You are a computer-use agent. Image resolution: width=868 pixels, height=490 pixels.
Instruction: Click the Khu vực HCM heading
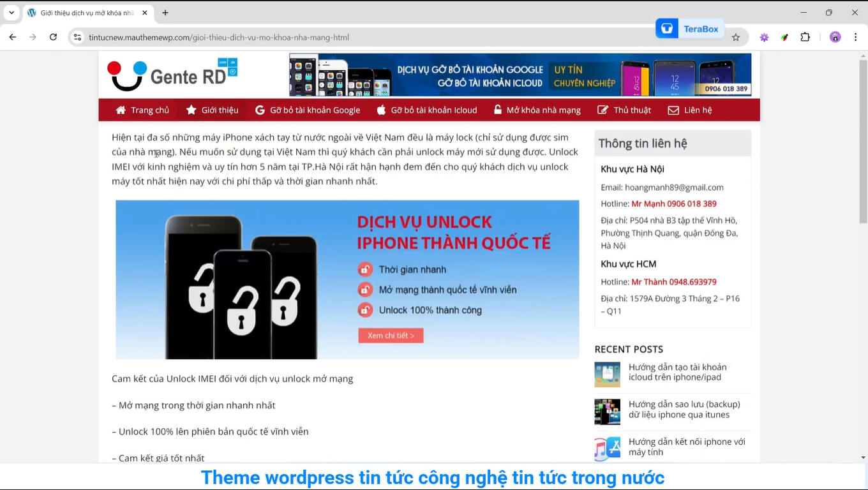click(629, 264)
